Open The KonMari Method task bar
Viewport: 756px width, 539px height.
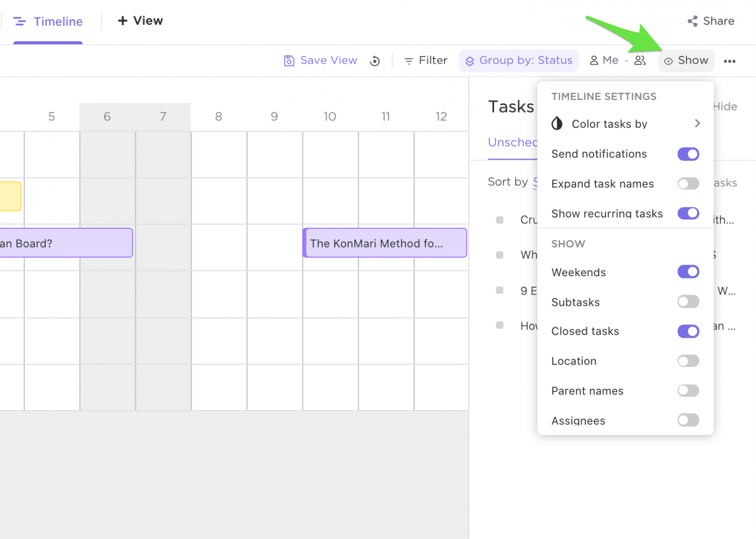384,243
